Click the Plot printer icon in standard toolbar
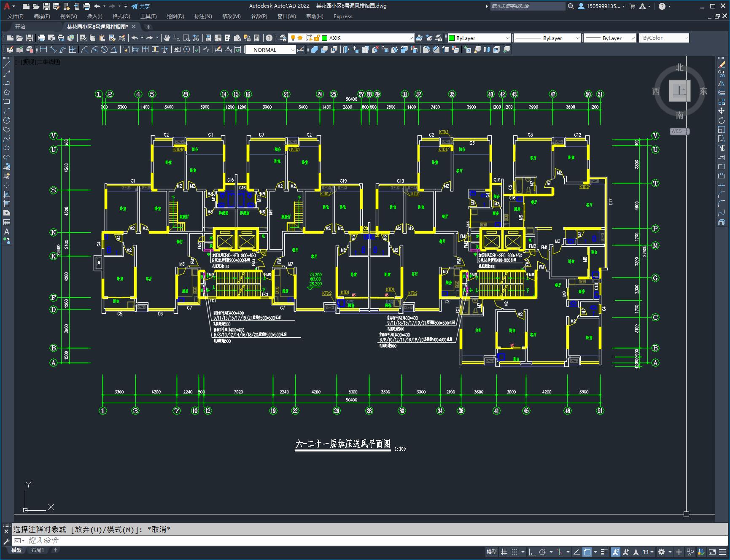This screenshot has height=560, width=730. click(41, 38)
